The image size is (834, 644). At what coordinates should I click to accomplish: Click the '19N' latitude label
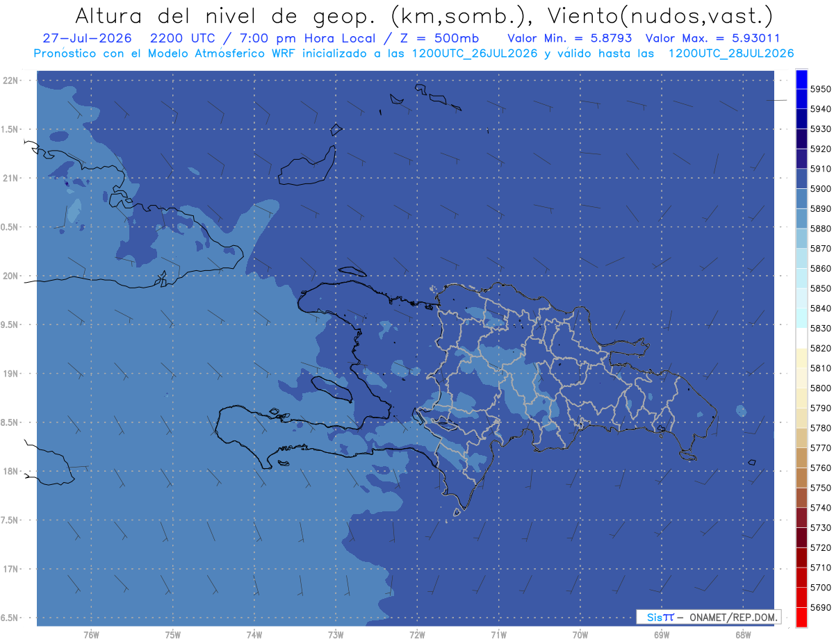11,374
